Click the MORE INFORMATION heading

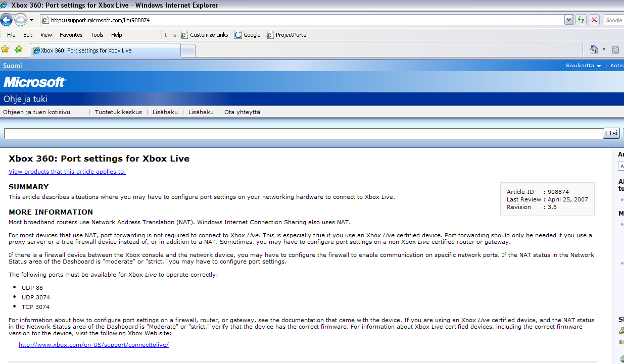(51, 212)
